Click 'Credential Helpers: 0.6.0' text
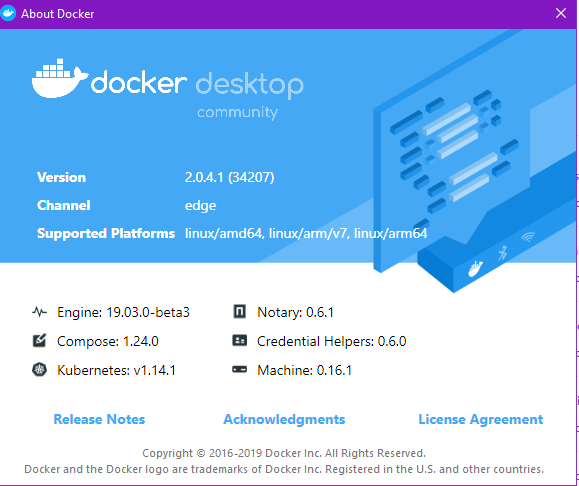This screenshot has height=486, width=579. pyautogui.click(x=332, y=341)
